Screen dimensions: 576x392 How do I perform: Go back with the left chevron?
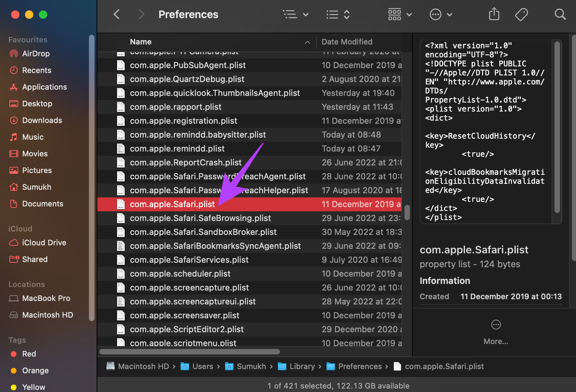pos(117,14)
